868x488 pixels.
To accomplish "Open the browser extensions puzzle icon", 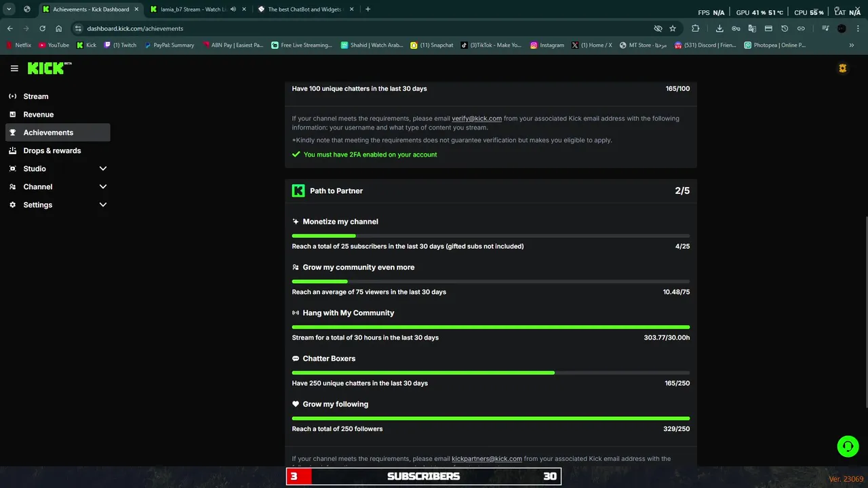I will click(x=696, y=28).
